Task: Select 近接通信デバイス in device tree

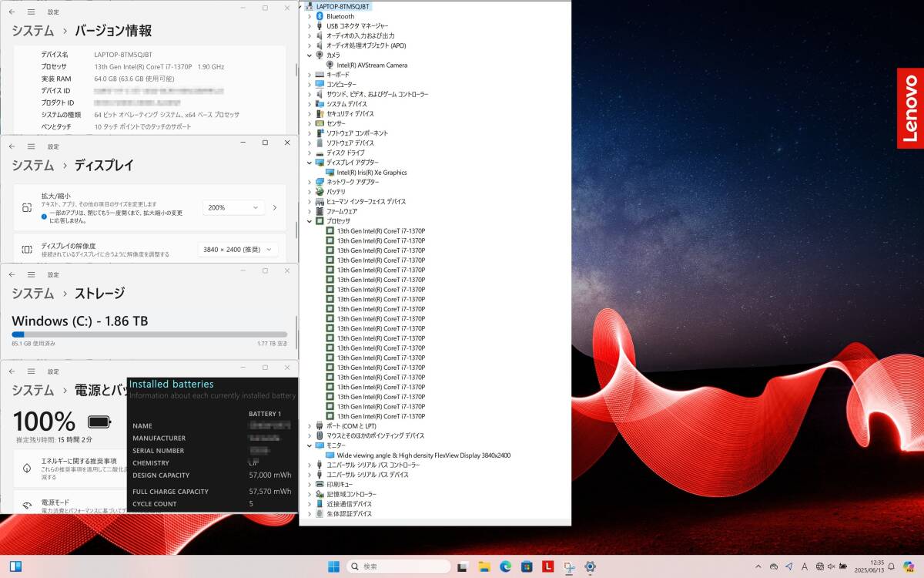Action: click(349, 504)
